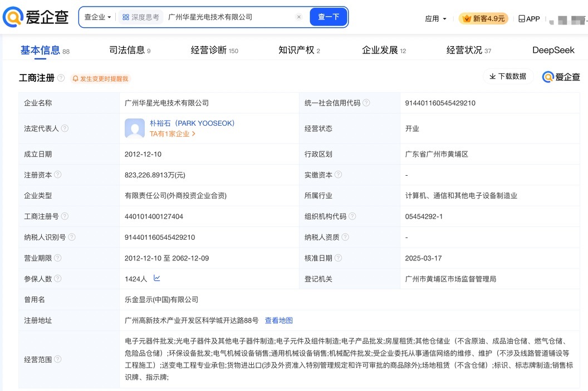Screen dimensions: 588x391
Task: Click the company name 广州华星光电技术有限公司 in table
Action: click(166, 103)
